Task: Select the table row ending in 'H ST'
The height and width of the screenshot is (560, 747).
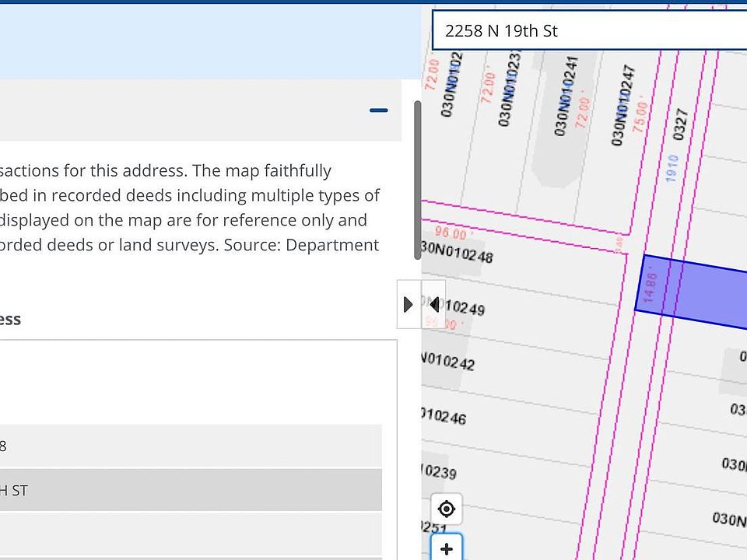Action: pyautogui.click(x=191, y=490)
